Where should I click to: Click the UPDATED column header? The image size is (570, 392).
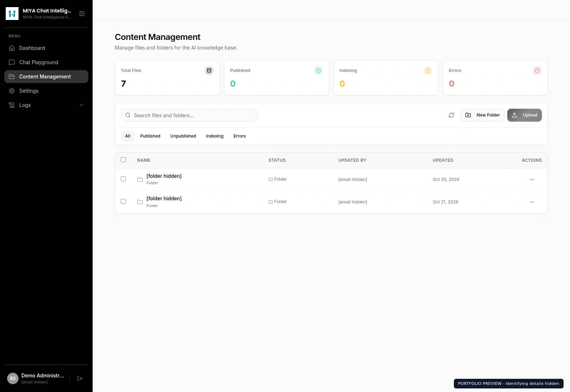click(443, 160)
